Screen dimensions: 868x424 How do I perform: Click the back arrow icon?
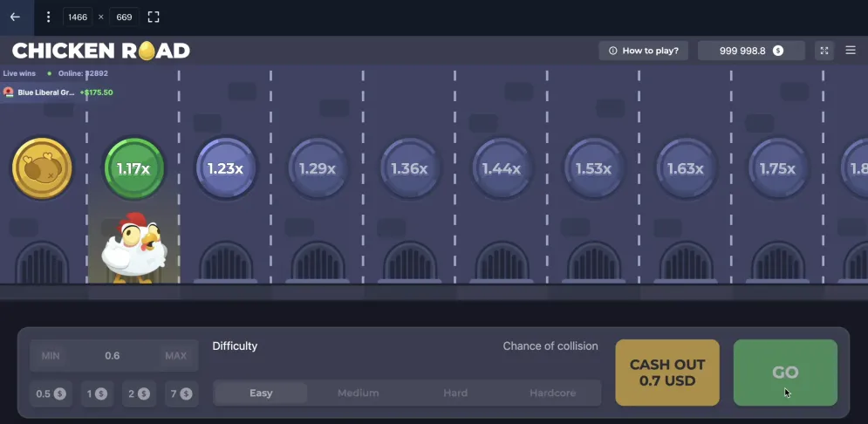pyautogui.click(x=15, y=17)
